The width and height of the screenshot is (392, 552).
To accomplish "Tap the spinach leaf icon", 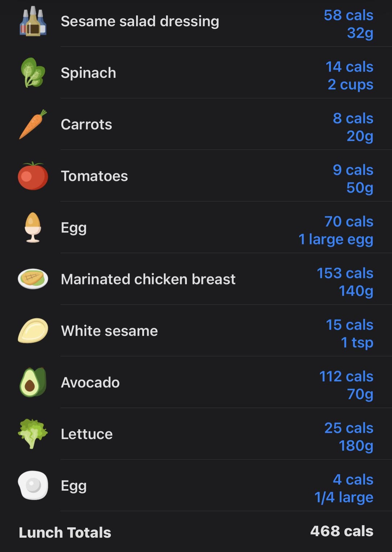I will 33,73.
